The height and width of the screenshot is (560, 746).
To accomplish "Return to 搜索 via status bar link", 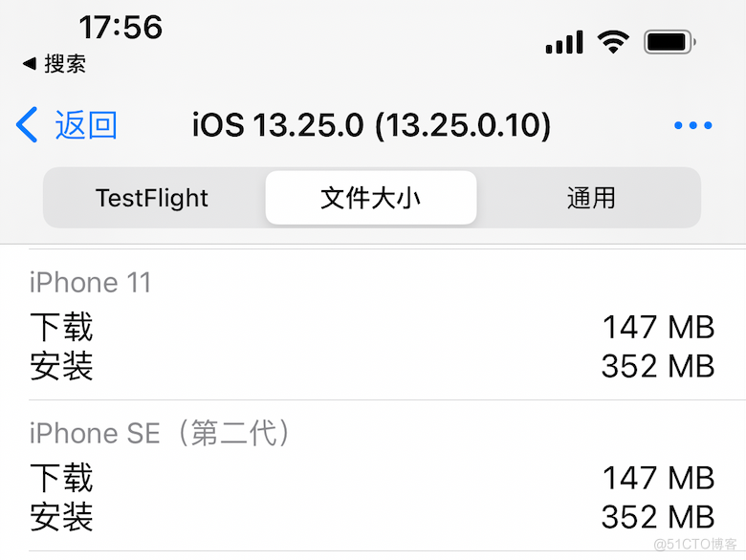I will pos(65,64).
